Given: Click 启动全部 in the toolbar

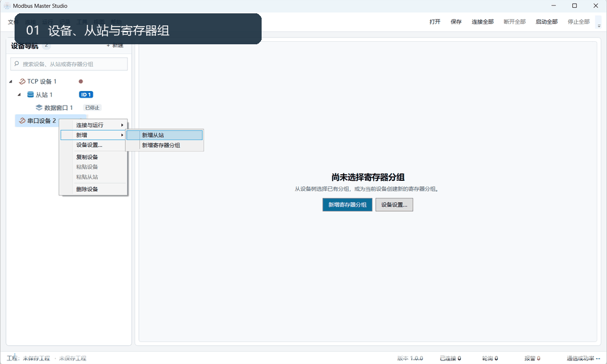Looking at the screenshot, I should [547, 22].
